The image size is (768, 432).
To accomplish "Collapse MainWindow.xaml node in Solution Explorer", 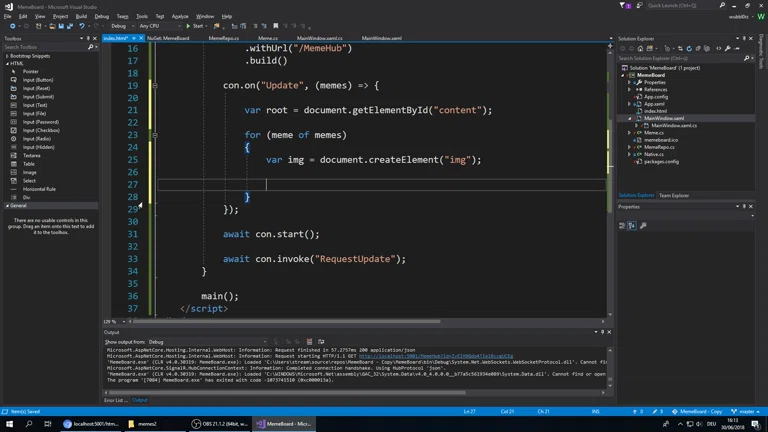I will 629,119.
